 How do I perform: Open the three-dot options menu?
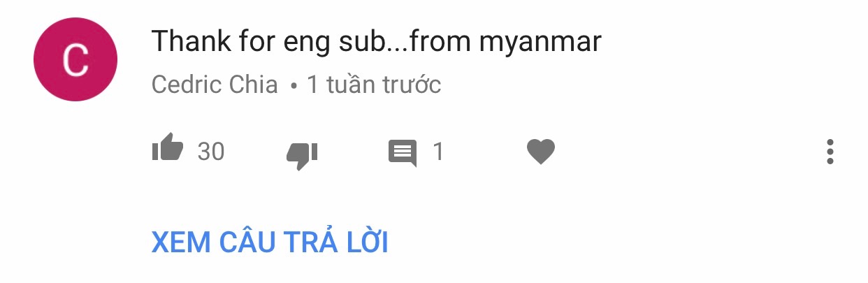pyautogui.click(x=830, y=152)
